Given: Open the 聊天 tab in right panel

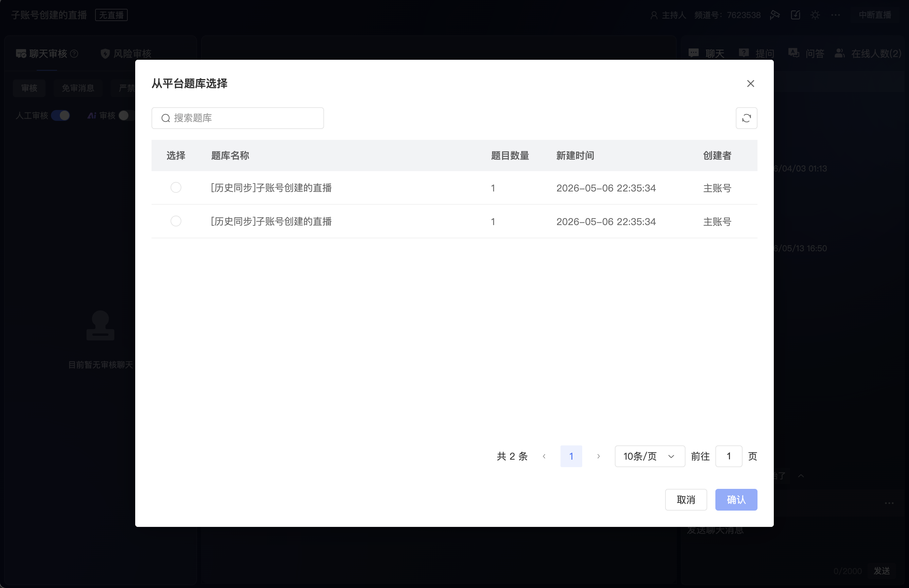Looking at the screenshot, I should click(x=707, y=53).
